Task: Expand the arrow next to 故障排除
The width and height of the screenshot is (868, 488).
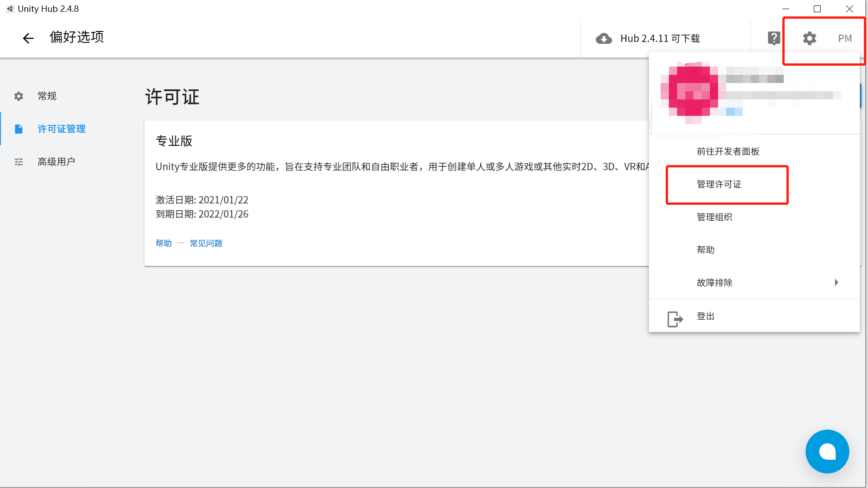Action: (837, 282)
